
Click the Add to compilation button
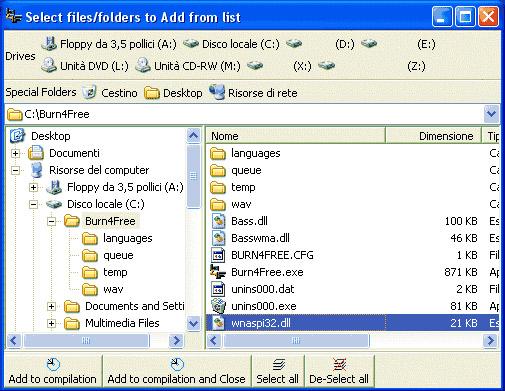coord(53,371)
